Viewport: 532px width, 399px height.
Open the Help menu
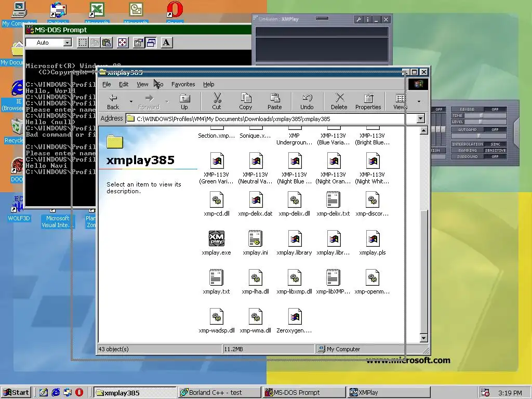(209, 84)
